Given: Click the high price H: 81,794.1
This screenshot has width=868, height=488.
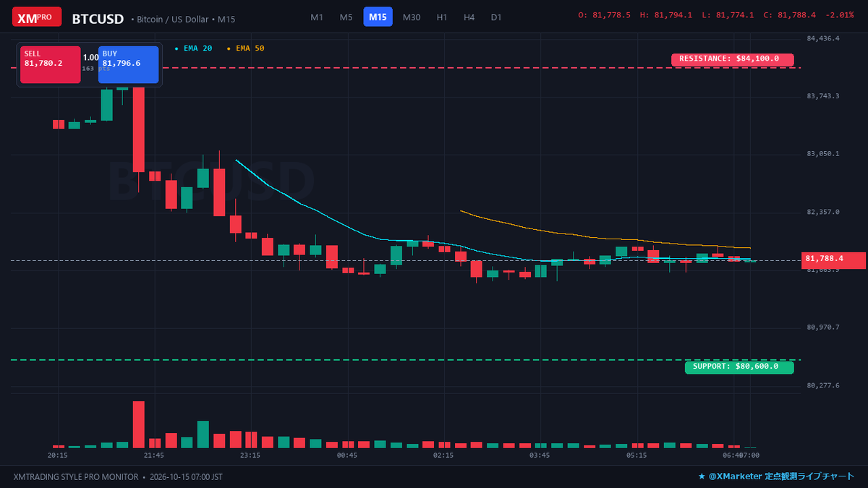Looking at the screenshot, I should (x=666, y=15).
